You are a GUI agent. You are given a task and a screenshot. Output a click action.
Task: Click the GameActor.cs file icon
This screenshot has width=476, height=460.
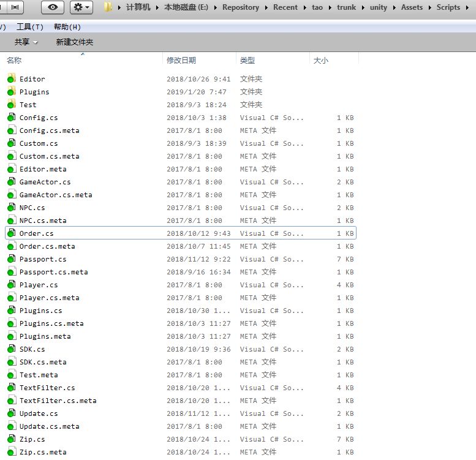click(11, 181)
